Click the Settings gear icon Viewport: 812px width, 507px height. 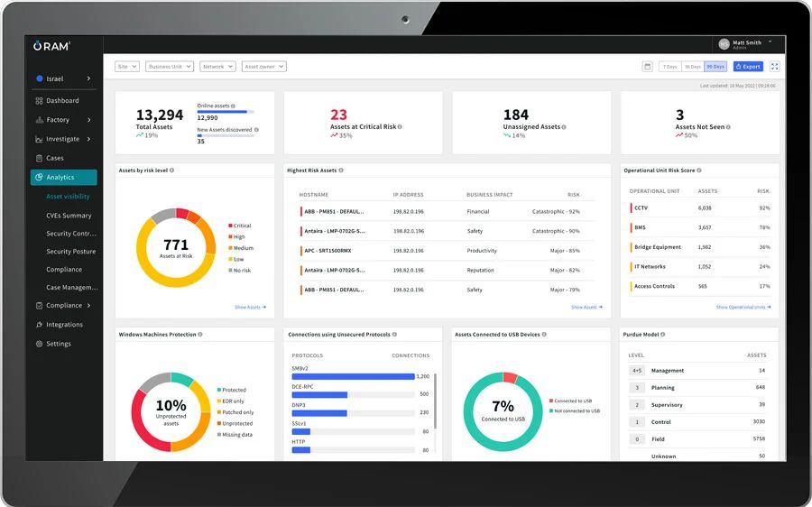[x=39, y=344]
